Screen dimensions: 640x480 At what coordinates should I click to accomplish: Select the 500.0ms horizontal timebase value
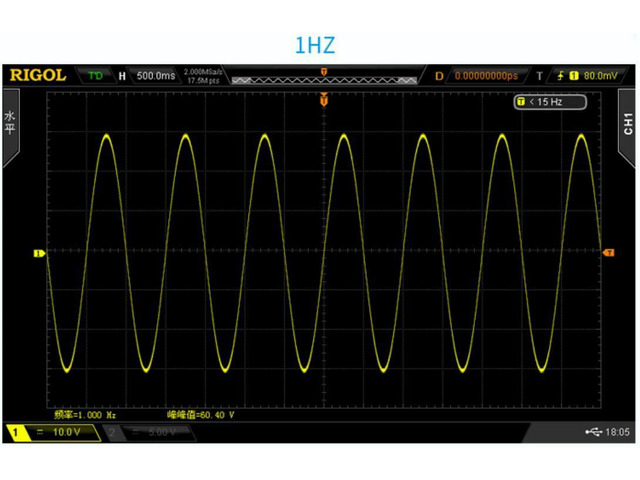156,76
